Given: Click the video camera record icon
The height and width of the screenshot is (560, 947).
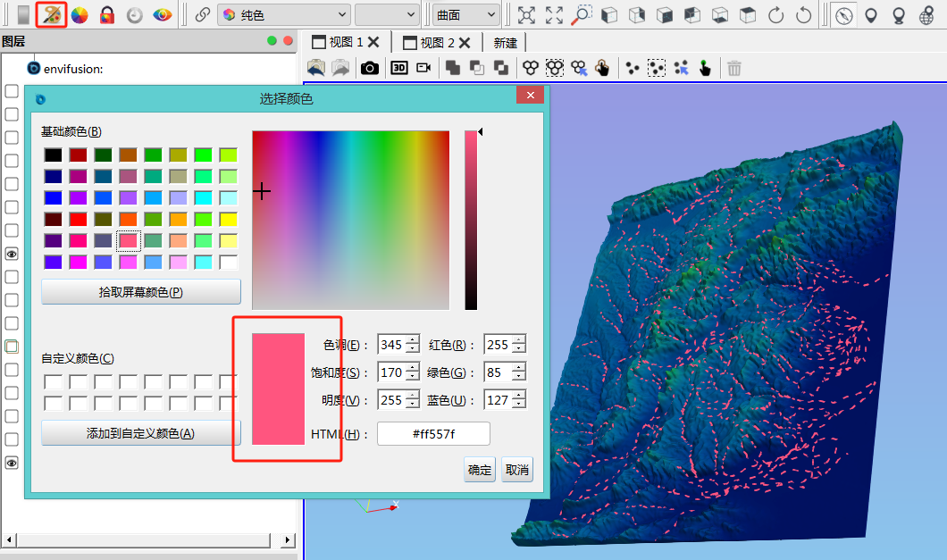Looking at the screenshot, I should click(423, 68).
